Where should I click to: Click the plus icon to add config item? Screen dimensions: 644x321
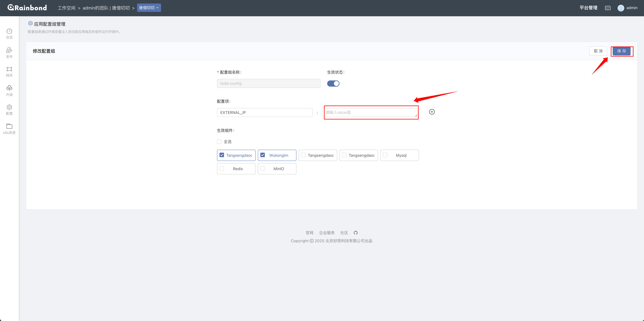432,112
